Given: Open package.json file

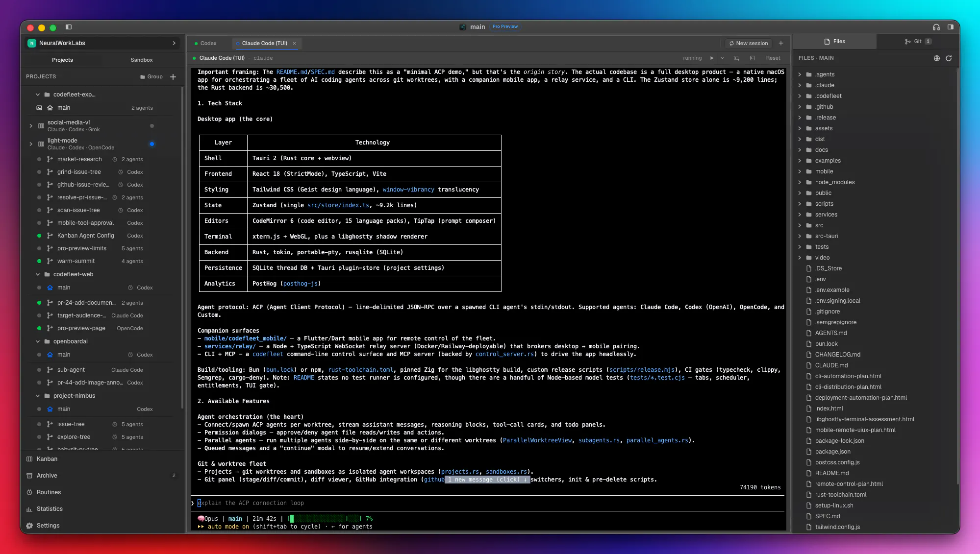Looking at the screenshot, I should [x=833, y=452].
